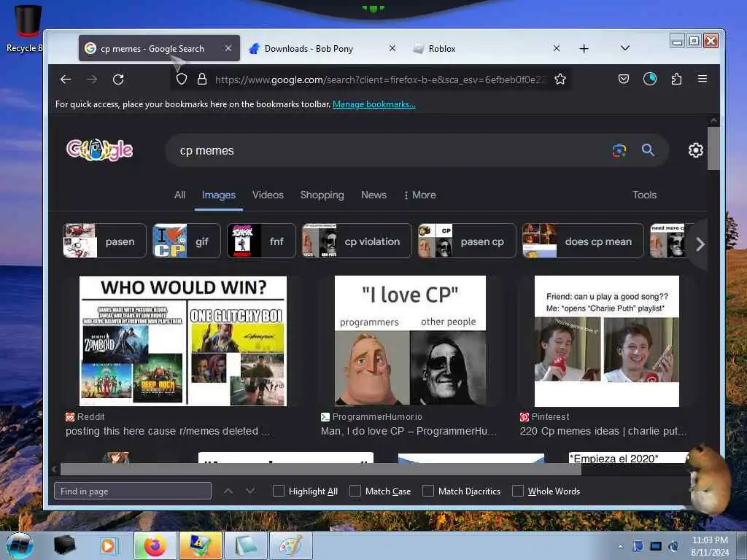Close the Downloads - Bob Pony tab

(x=392, y=48)
